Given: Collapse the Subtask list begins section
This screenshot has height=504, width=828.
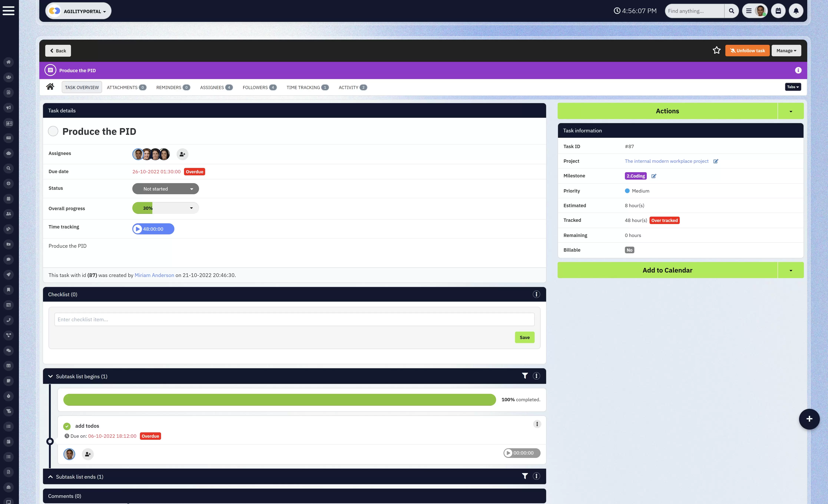Looking at the screenshot, I should pyautogui.click(x=50, y=376).
